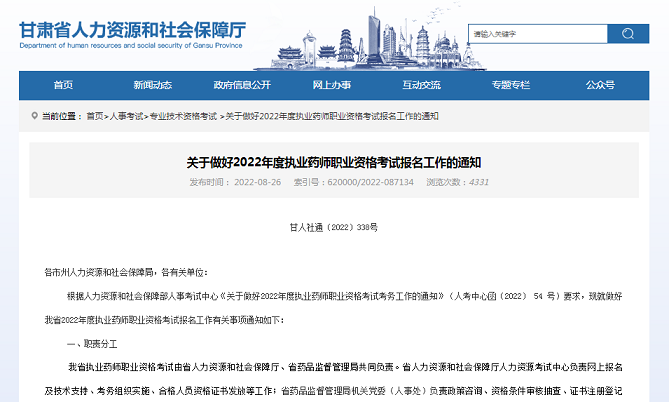The height and width of the screenshot is (402, 669).
Task: Open the 新闻动态 navigation menu
Action: pos(152,85)
